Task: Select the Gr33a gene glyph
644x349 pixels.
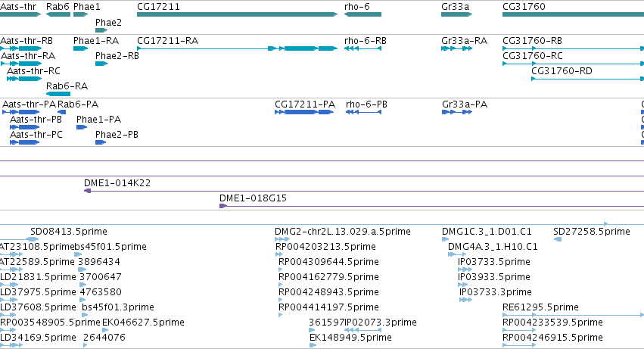Action: tap(457, 14)
